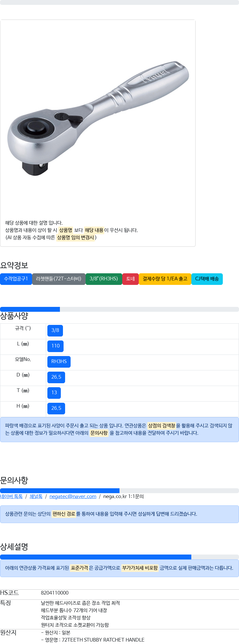Click the ratchet handle product image
239x644 pixels.
point(98,118)
